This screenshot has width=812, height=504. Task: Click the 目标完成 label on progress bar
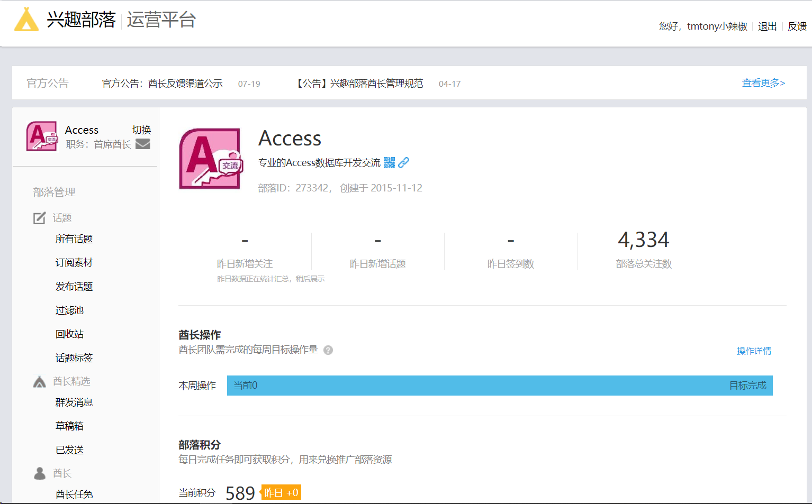[748, 386]
